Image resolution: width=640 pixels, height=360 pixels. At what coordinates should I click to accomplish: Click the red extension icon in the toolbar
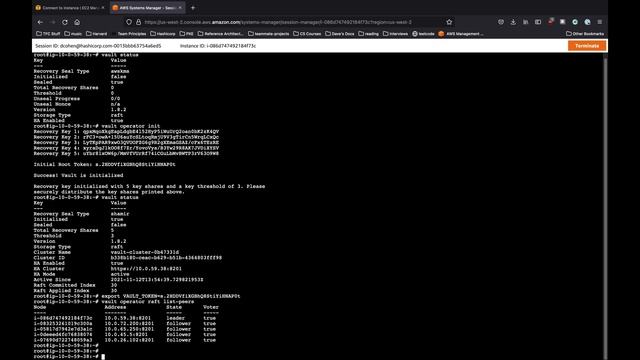(x=551, y=22)
